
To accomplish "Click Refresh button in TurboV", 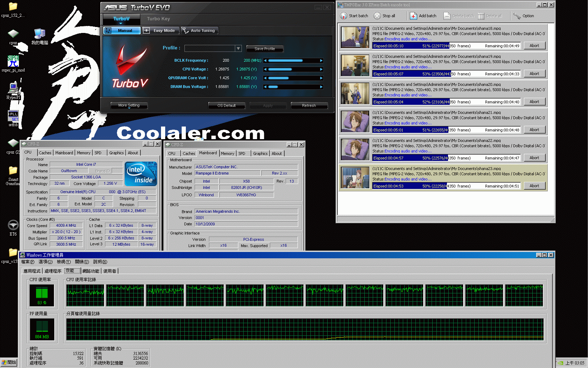I will 309,105.
